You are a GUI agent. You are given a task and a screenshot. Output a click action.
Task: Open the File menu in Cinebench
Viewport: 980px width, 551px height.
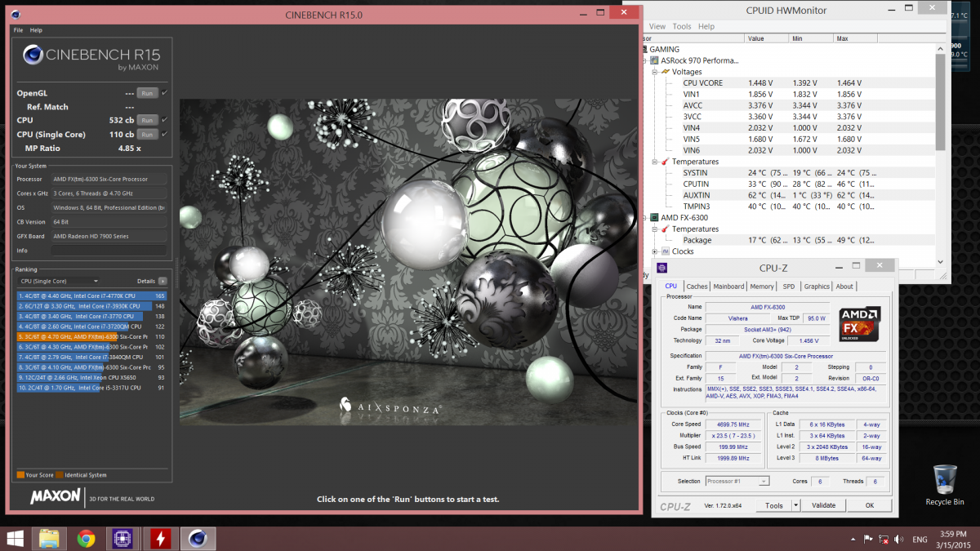pos(18,30)
